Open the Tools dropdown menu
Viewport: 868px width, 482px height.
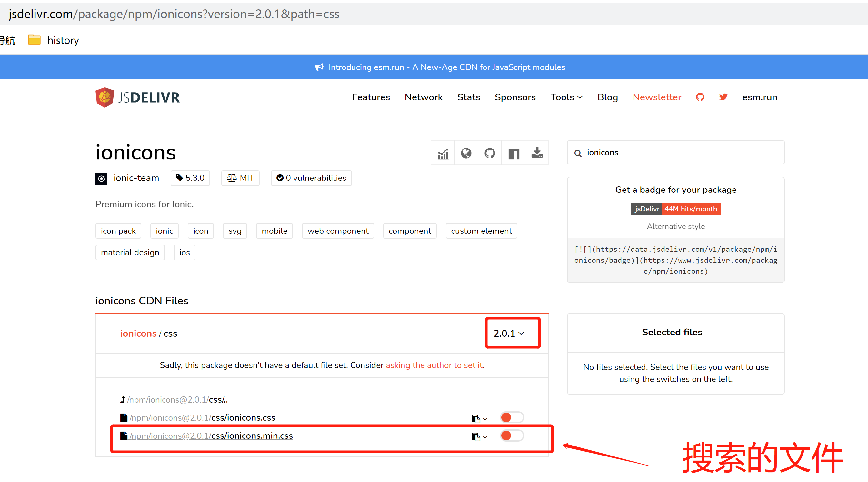pos(566,97)
